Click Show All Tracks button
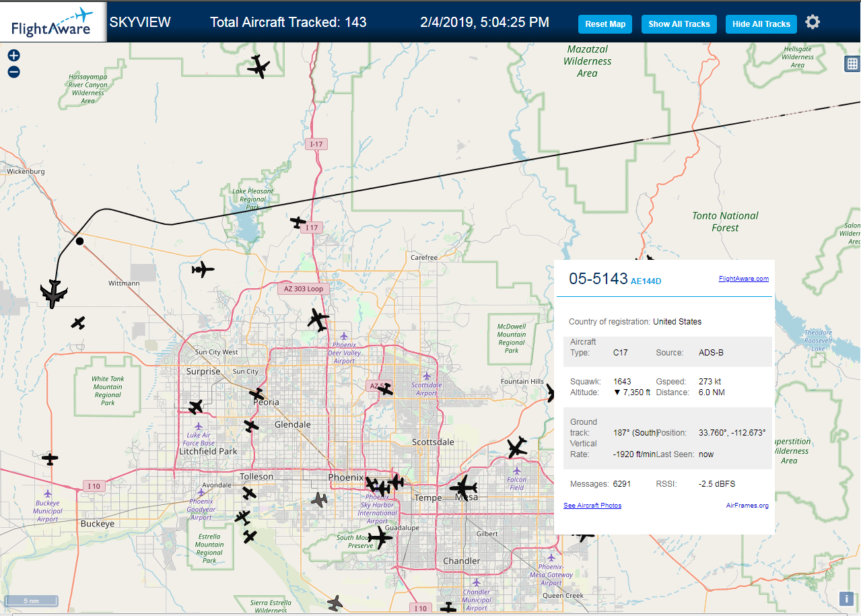Screen dimensions: 861x616 point(679,24)
